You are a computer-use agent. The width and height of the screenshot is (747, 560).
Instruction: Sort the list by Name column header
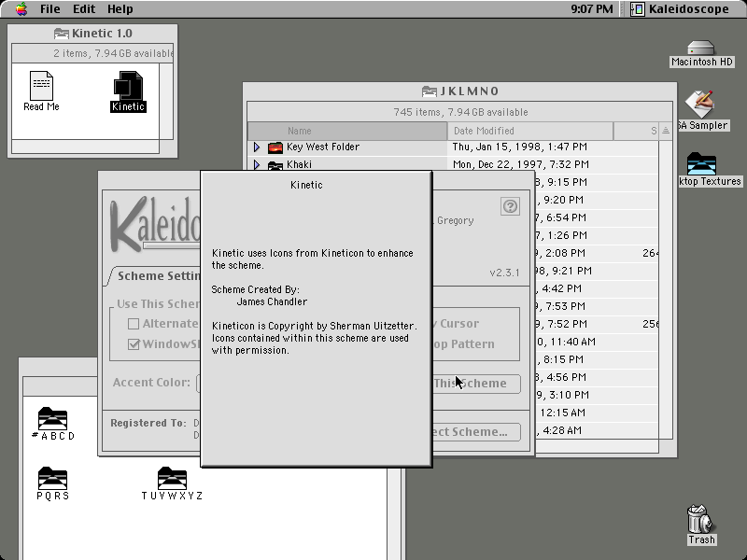click(347, 131)
